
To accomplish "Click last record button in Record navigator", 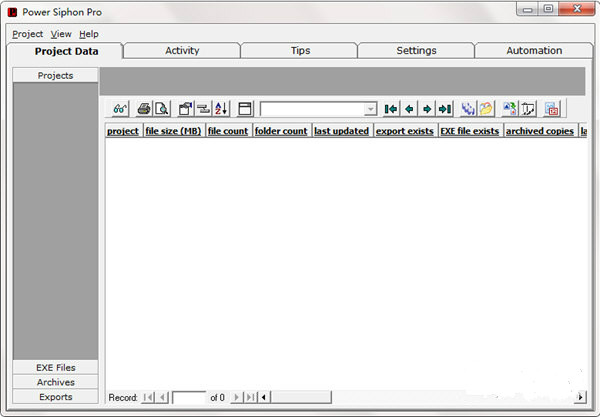I will (x=250, y=397).
